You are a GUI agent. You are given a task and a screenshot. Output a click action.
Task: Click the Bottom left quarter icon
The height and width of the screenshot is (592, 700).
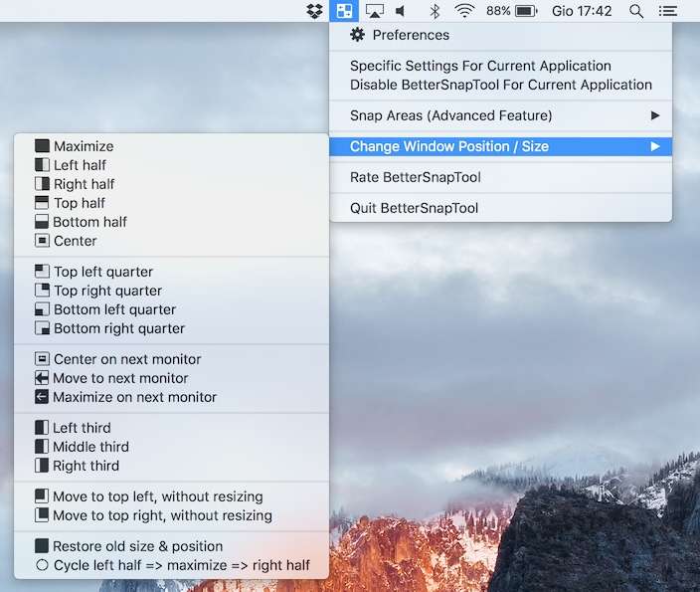coord(42,309)
